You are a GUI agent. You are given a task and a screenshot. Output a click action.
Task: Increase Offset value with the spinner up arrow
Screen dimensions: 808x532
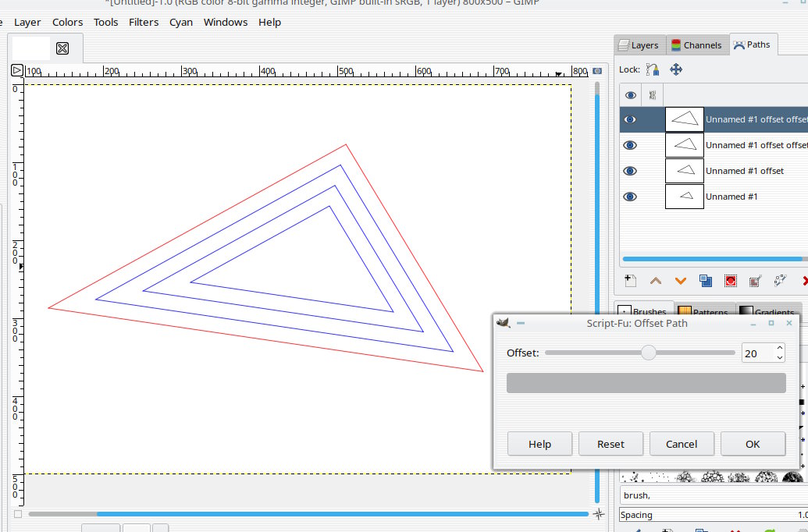780,348
